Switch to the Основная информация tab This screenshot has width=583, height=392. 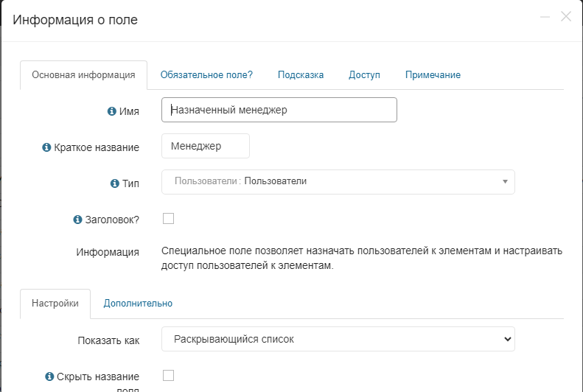click(x=84, y=75)
